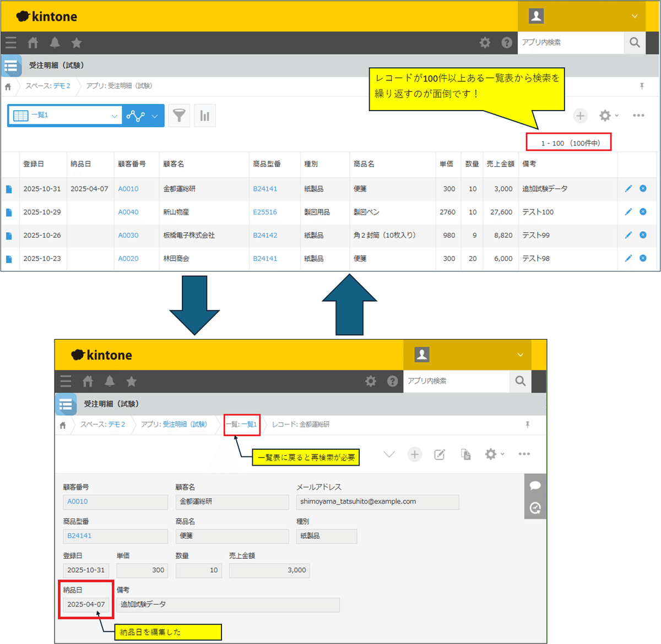Open settings gear in top window header
Screen dimensions: 661x644
[485, 42]
